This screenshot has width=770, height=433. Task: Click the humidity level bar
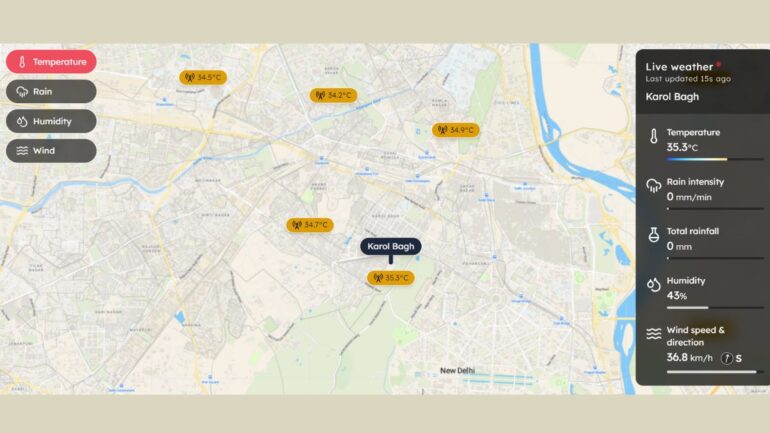(715, 308)
